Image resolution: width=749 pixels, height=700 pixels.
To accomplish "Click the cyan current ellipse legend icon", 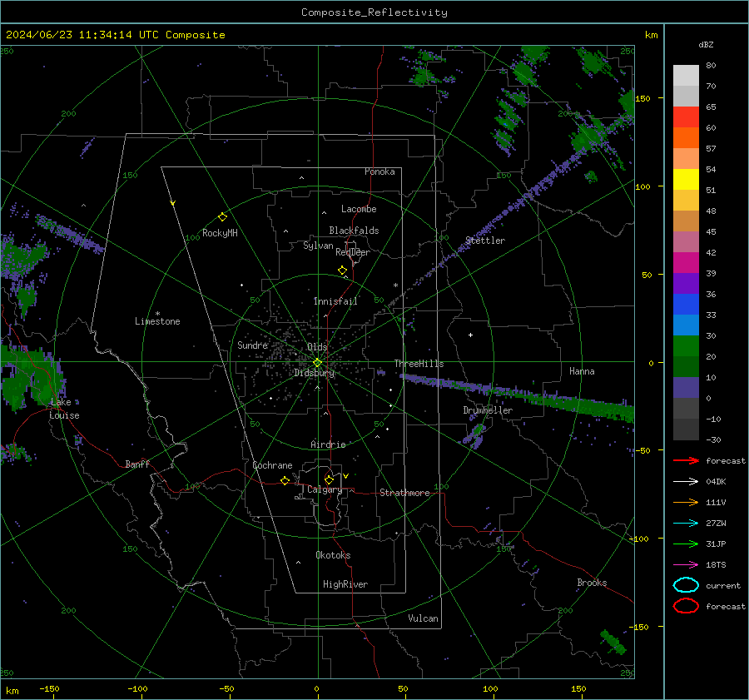I will (686, 585).
